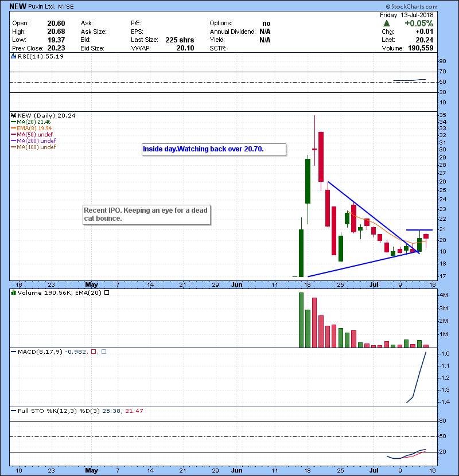This screenshot has width=459, height=476.
Task: Click the stochastic value 25.38
Action: click(x=111, y=411)
